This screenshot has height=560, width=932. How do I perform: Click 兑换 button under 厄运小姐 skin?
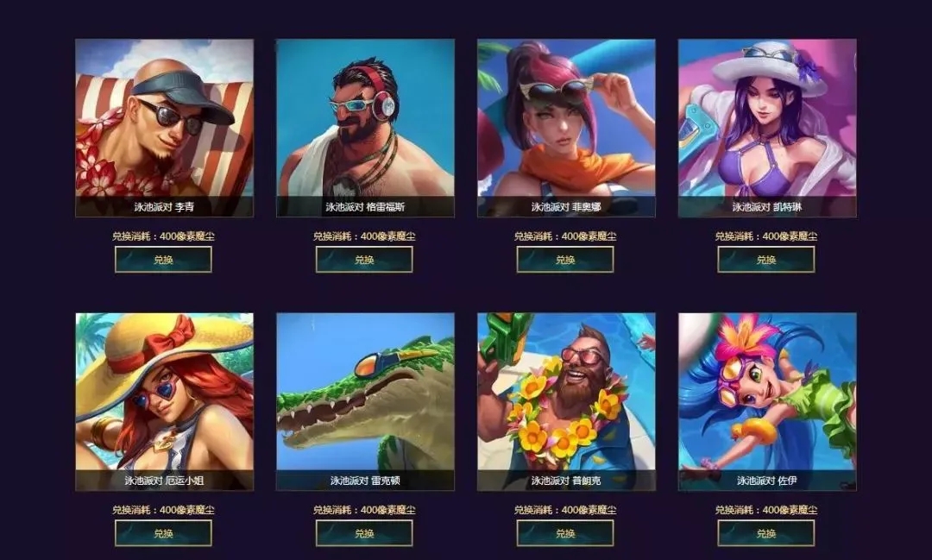tap(163, 533)
